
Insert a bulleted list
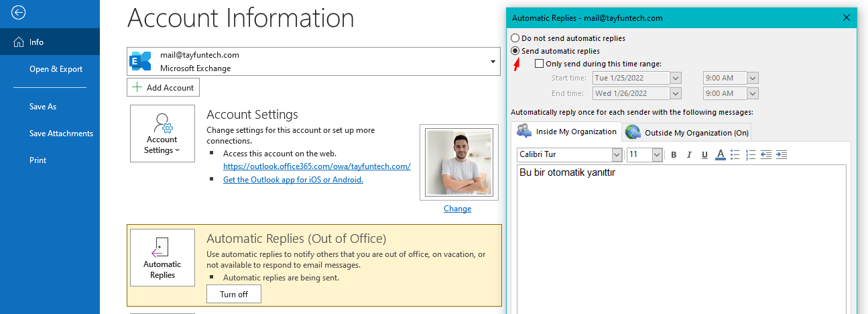735,155
